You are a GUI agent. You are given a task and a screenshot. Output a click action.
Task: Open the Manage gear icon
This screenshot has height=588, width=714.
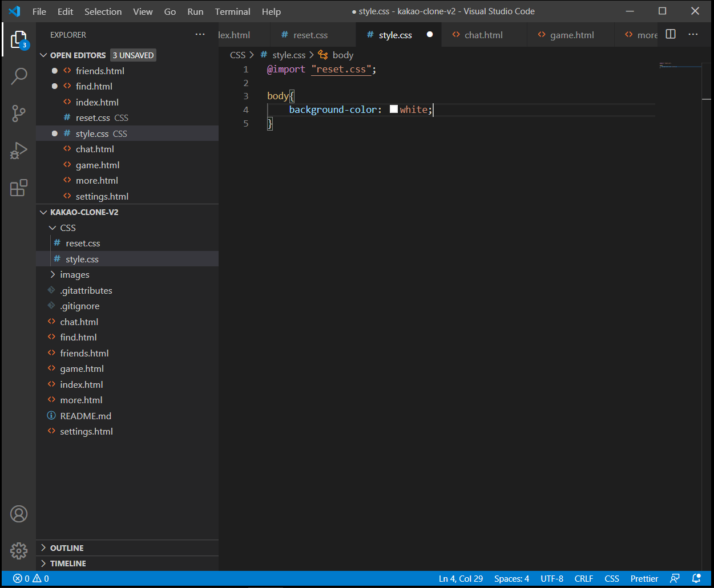[19, 551]
